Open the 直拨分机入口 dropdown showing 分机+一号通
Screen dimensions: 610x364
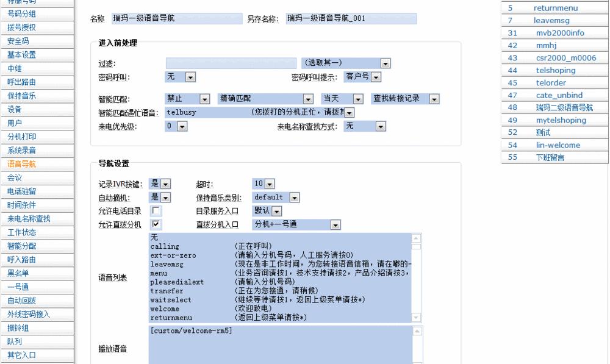[x=334, y=224]
